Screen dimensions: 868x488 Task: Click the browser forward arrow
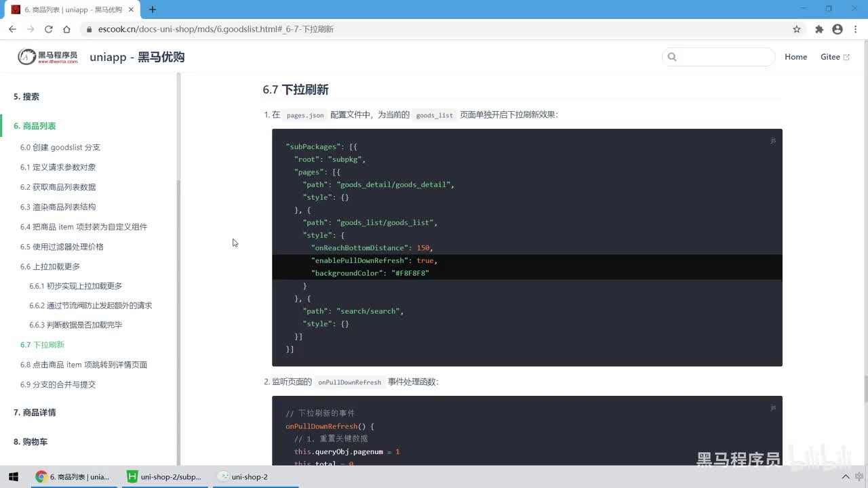[31, 29]
